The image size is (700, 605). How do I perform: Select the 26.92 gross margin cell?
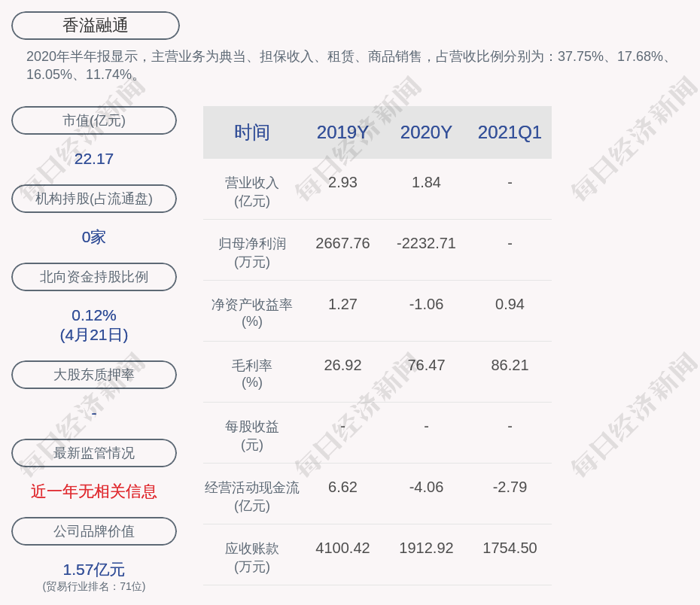tap(342, 365)
